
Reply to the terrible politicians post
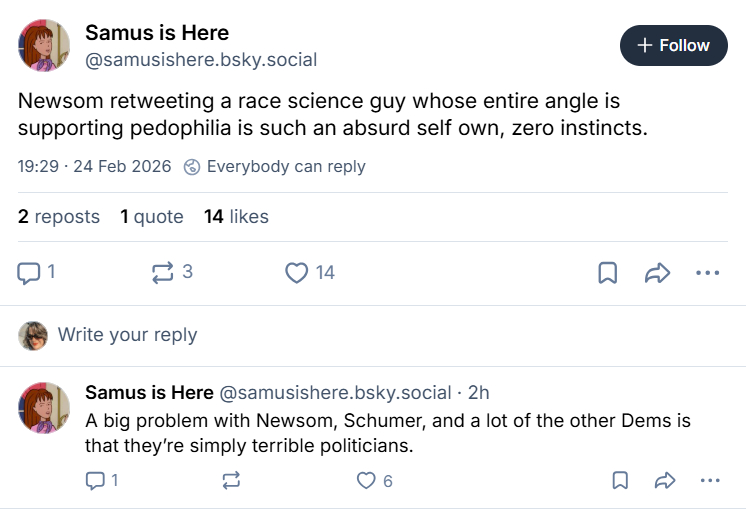pyautogui.click(x=96, y=481)
